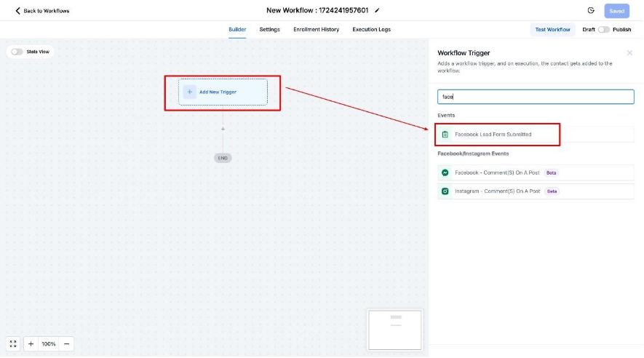Image resolution: width=644 pixels, height=358 pixels.
Task: Open the Settings tab
Action: (269, 30)
